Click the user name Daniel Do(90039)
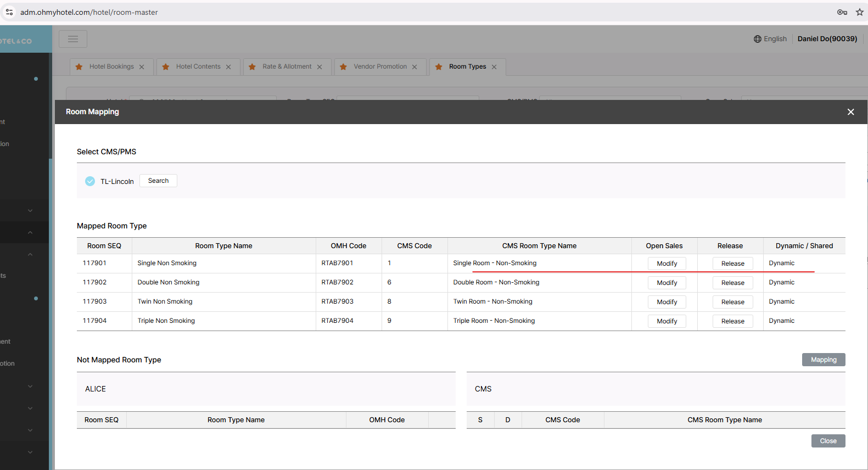868x470 pixels. pyautogui.click(x=827, y=39)
